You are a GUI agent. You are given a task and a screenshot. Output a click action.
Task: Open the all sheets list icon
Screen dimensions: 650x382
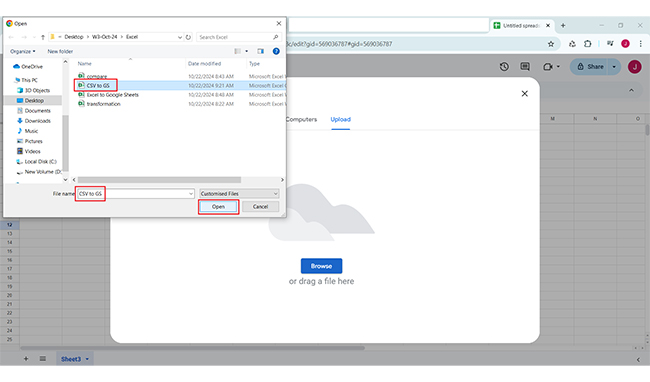pyautogui.click(x=43, y=359)
